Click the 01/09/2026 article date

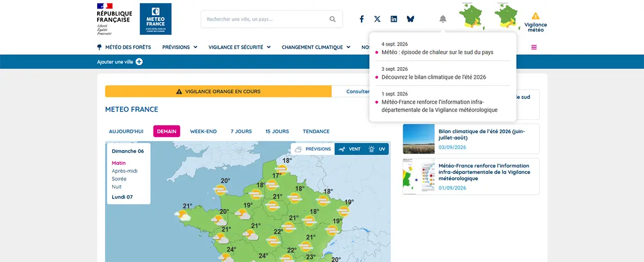coord(452,188)
